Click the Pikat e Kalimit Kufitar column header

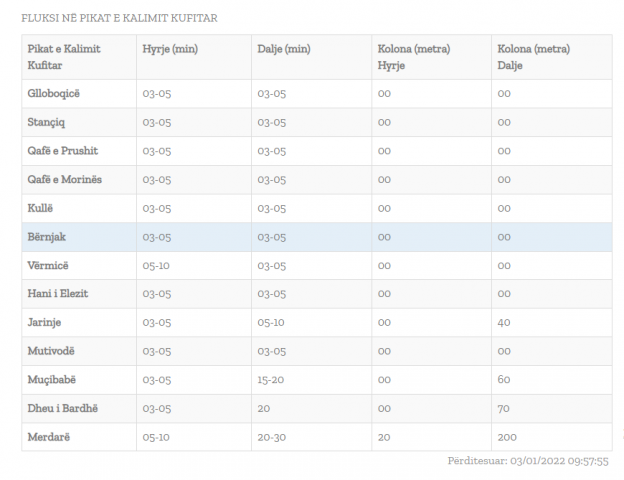(64, 57)
